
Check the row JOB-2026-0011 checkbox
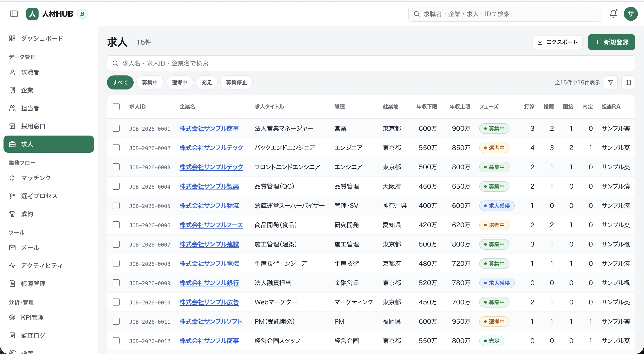pyautogui.click(x=116, y=322)
